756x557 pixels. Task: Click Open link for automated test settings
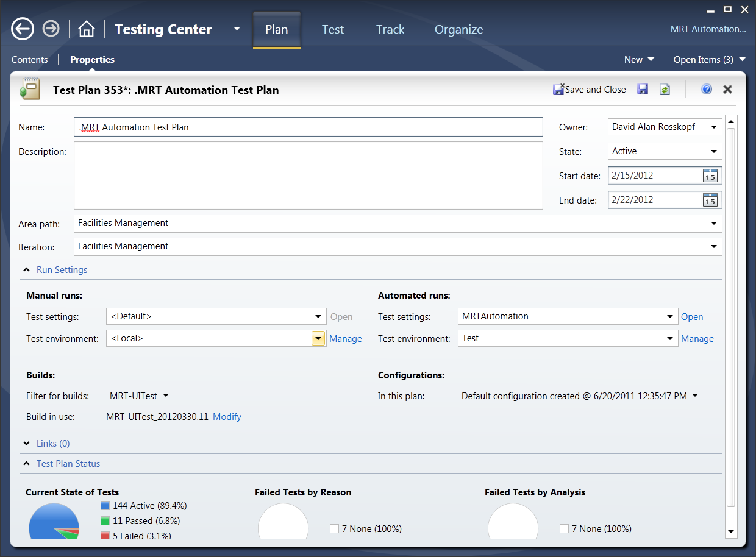[x=692, y=317]
